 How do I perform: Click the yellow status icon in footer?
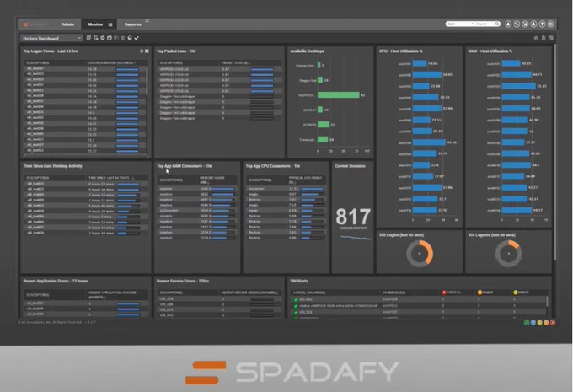539,323
